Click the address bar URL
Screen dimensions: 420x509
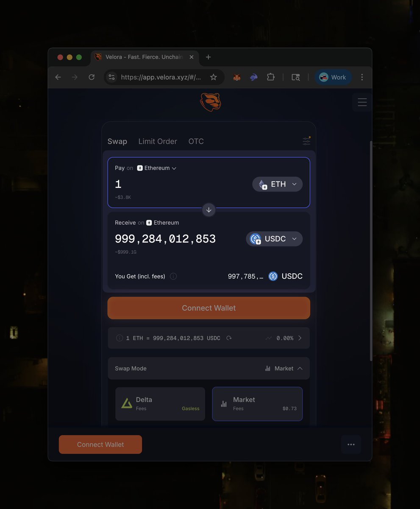(x=161, y=77)
